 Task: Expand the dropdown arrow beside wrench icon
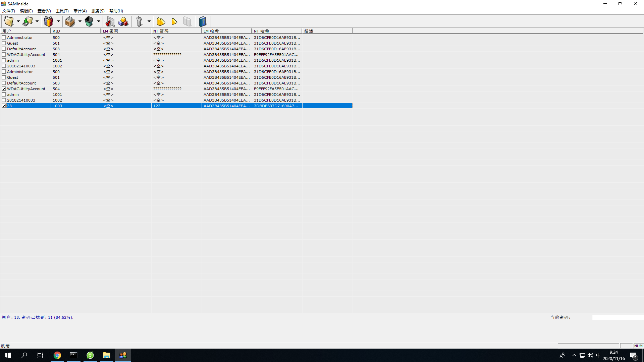149,21
